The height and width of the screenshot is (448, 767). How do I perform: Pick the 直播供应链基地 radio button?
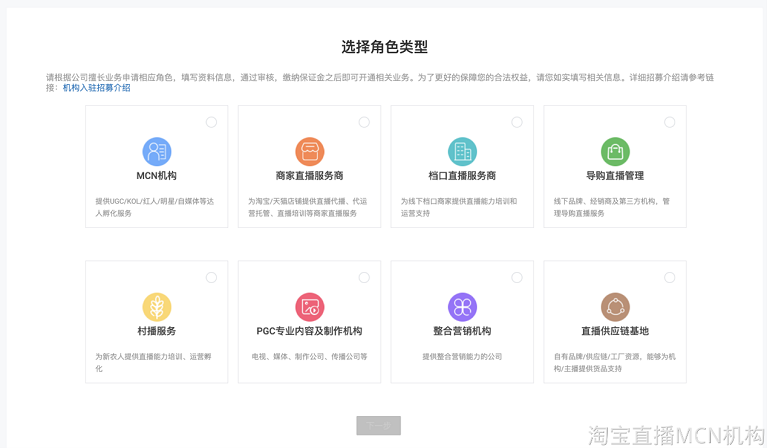[670, 277]
